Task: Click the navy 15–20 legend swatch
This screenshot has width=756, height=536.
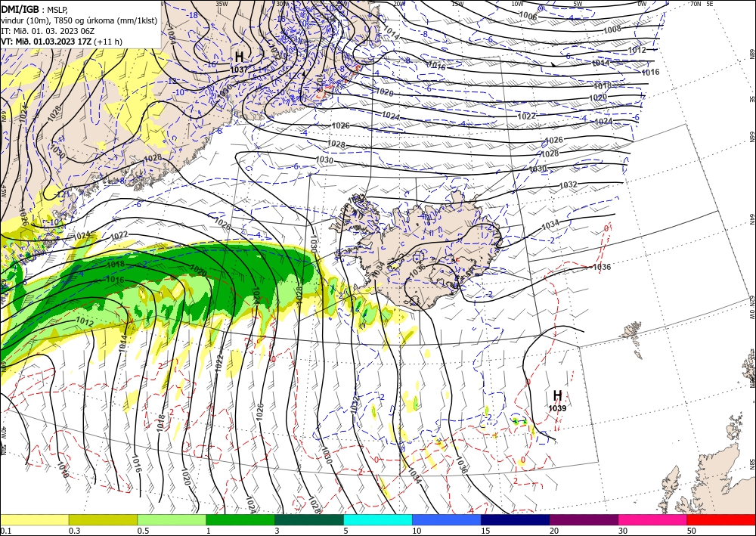Action: (x=516, y=519)
